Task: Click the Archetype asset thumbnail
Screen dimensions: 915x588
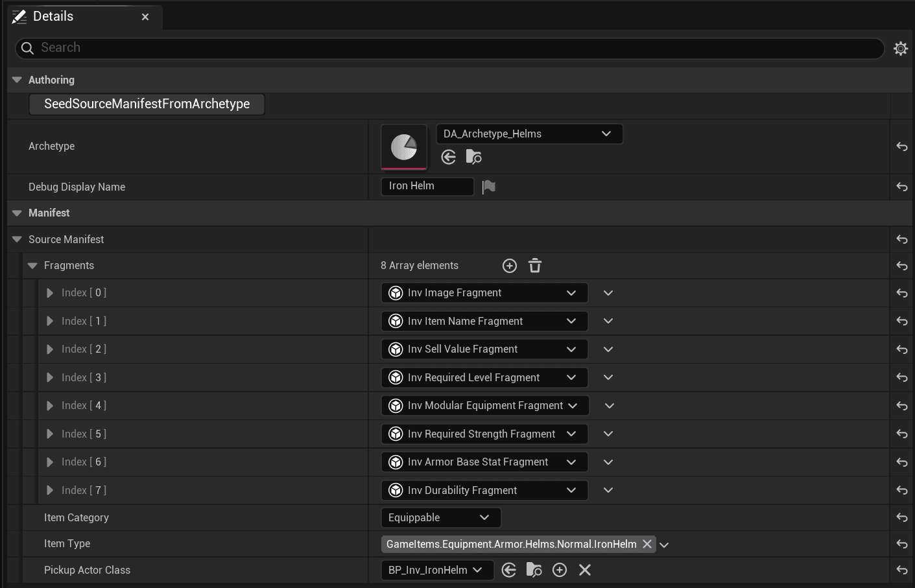Action: click(404, 147)
